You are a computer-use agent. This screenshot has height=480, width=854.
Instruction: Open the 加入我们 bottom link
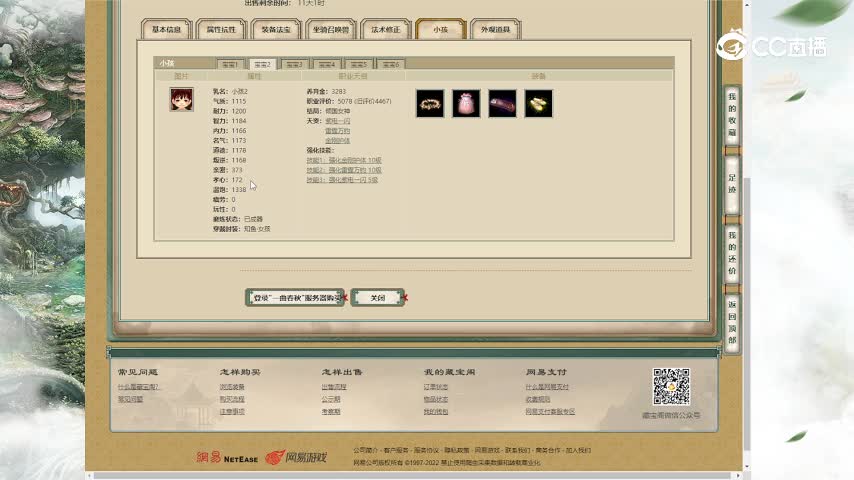578,451
